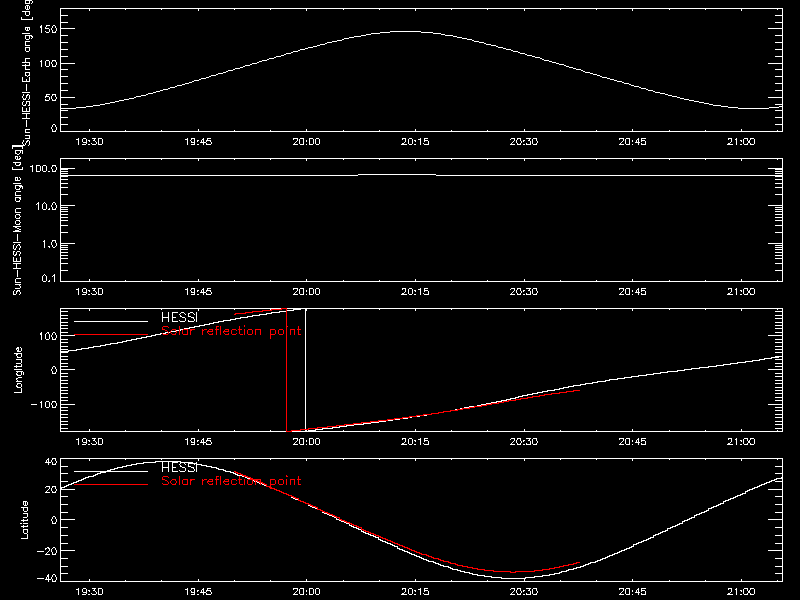Click the 100 tick on Longitude axis
Image resolution: width=800 pixels, height=600 pixels.
(x=47, y=336)
